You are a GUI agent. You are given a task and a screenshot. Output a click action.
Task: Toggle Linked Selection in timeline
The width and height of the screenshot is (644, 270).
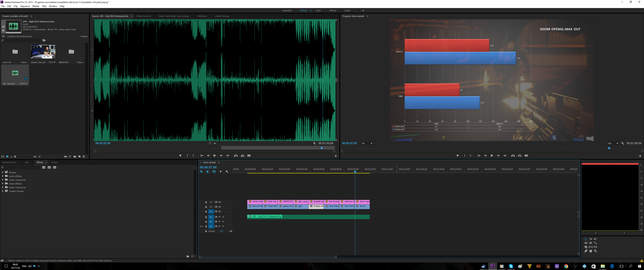coord(214,172)
